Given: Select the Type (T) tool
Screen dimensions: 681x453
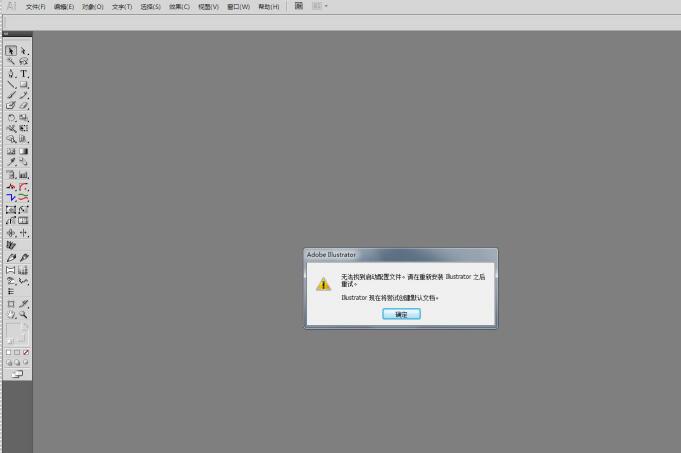Looking at the screenshot, I should click(x=24, y=74).
